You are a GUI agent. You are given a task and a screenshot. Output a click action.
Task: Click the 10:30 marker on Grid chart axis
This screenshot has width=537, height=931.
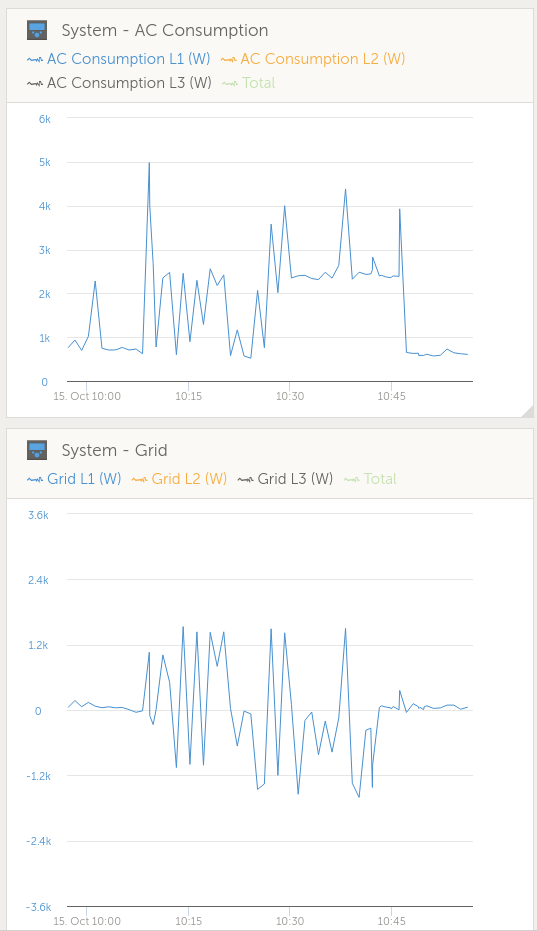[290, 921]
